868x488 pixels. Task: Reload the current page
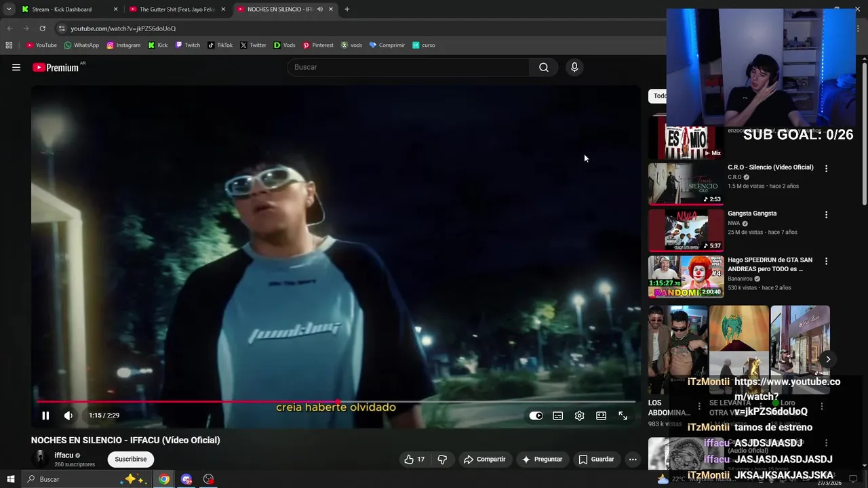42,28
